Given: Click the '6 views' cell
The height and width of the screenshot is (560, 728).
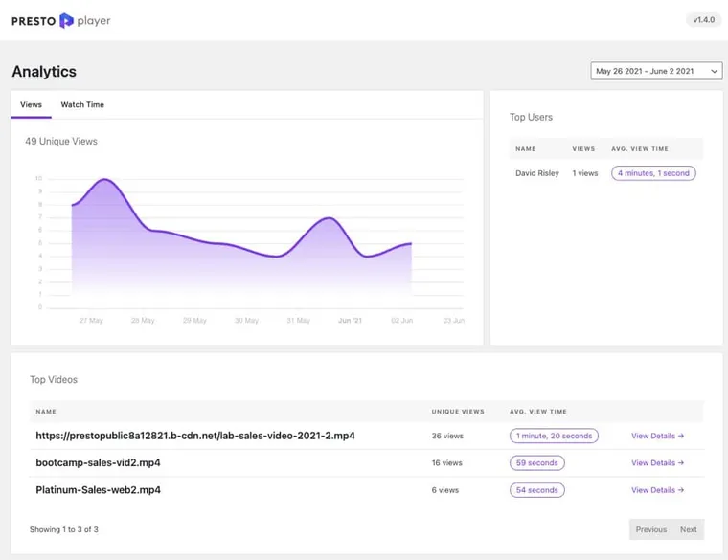Looking at the screenshot, I should [445, 490].
